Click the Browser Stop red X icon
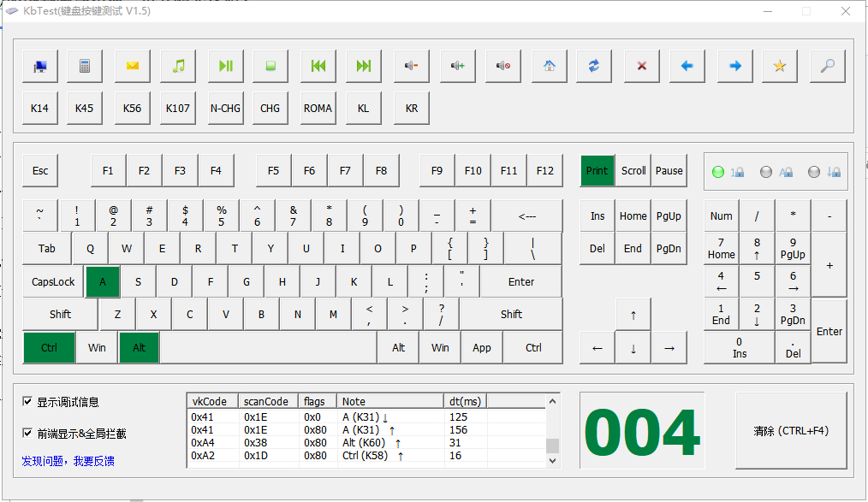Viewport: 868px width, 502px height. [642, 67]
